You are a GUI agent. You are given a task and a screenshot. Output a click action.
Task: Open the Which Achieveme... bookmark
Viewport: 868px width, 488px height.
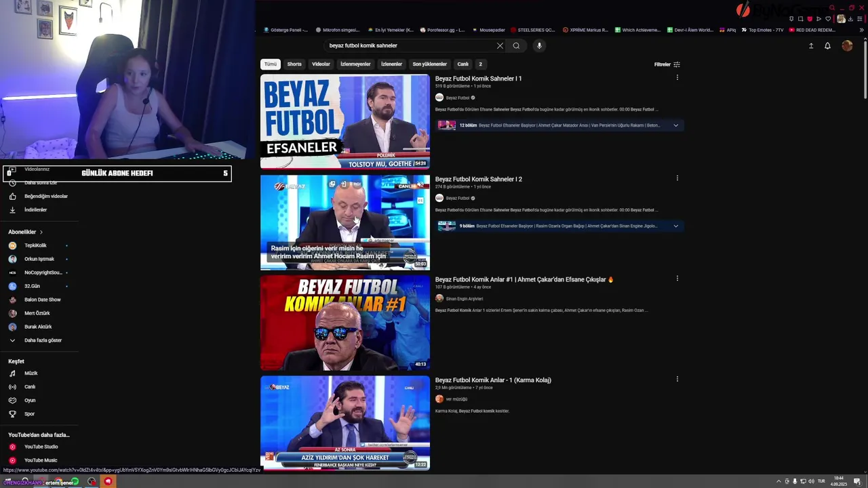pos(637,30)
